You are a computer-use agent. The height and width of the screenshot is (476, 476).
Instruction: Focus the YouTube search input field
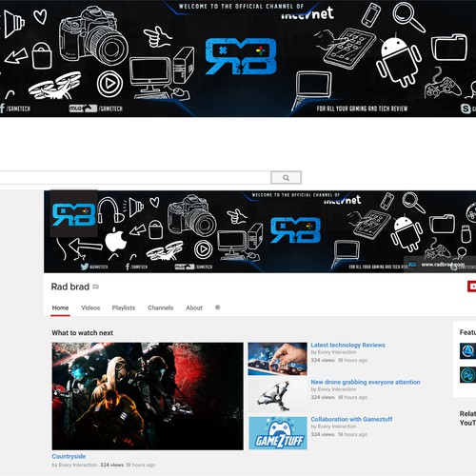(135, 178)
